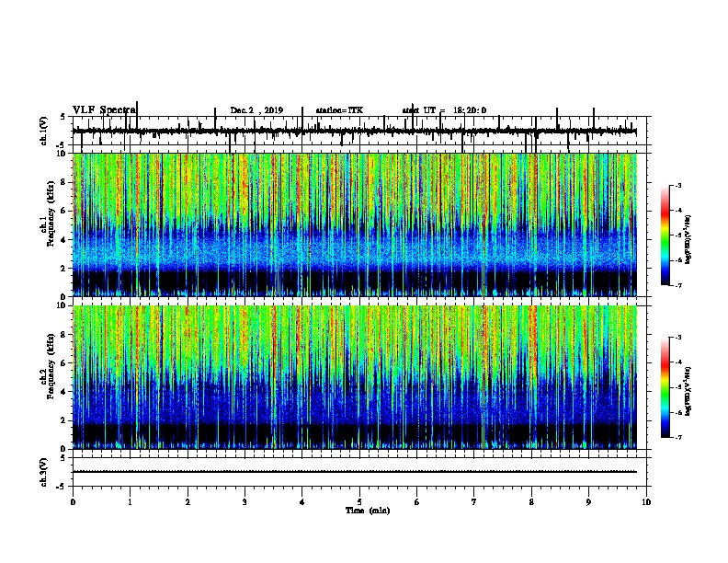The image size is (728, 563).
Task: Click the ch.2 spectrogram color scale bar
Action: pyautogui.click(x=665, y=387)
